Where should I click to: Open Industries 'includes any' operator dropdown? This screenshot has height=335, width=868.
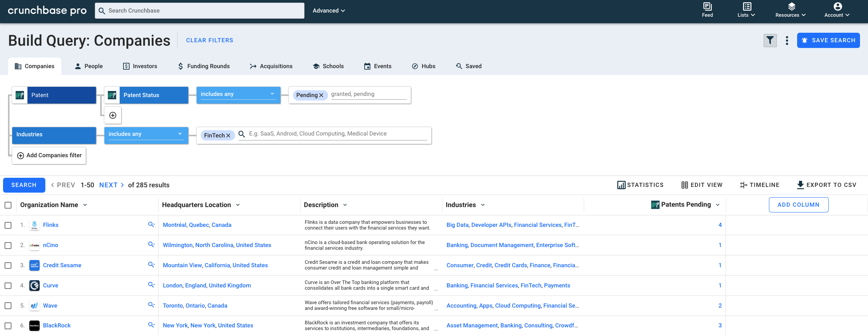[x=146, y=135]
